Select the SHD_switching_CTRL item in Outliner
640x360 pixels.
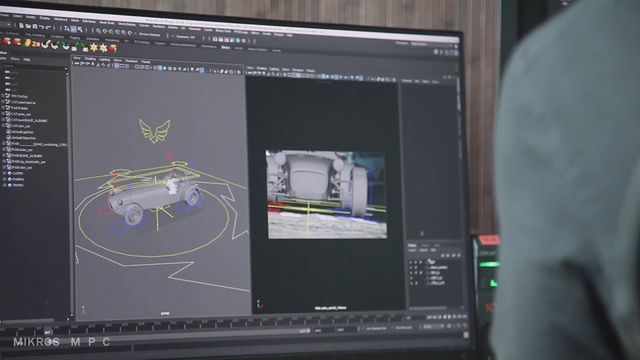(x=39, y=144)
